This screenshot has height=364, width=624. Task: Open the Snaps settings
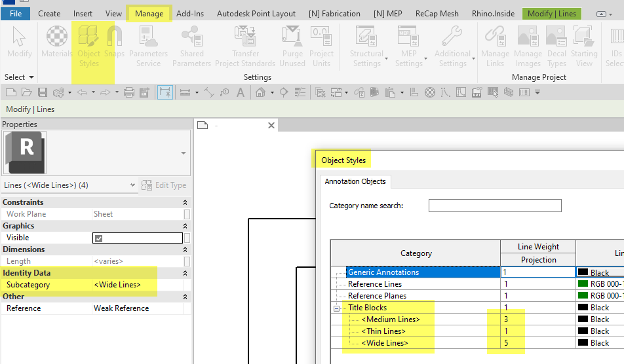coord(115,42)
